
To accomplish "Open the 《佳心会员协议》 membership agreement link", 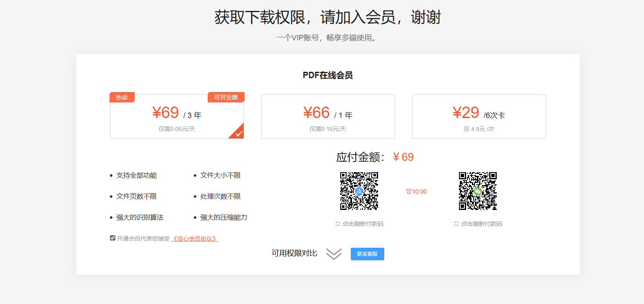I will (195, 238).
